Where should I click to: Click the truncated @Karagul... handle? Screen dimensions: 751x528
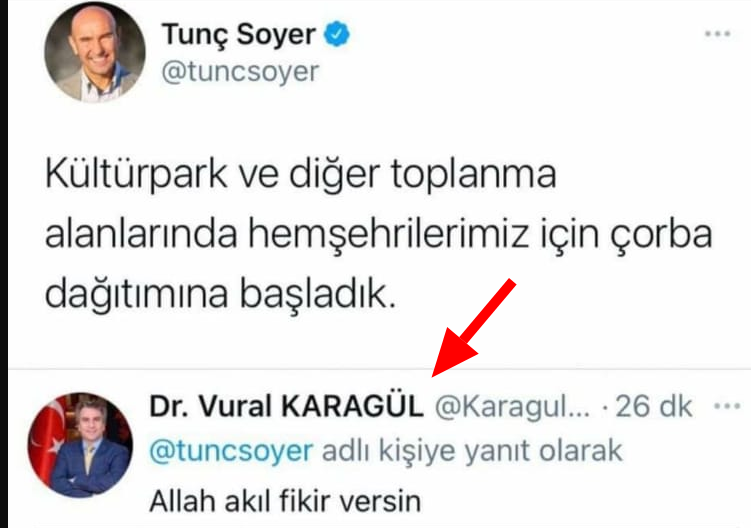pos(512,407)
